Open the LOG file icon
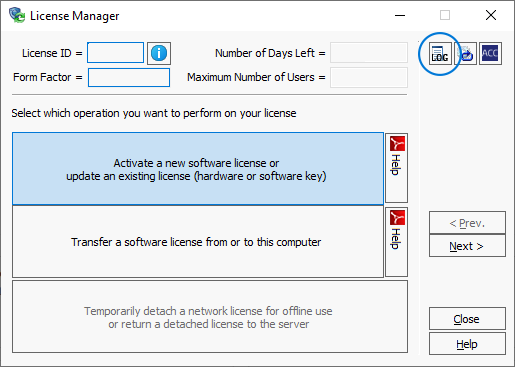The width and height of the screenshot is (515, 367). 440,53
